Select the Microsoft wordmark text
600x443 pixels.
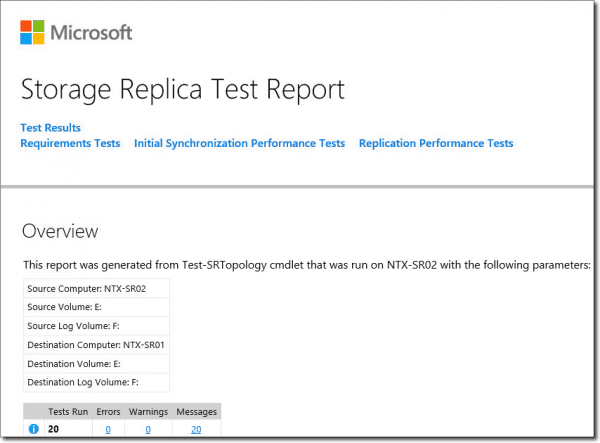pyautogui.click(x=91, y=33)
